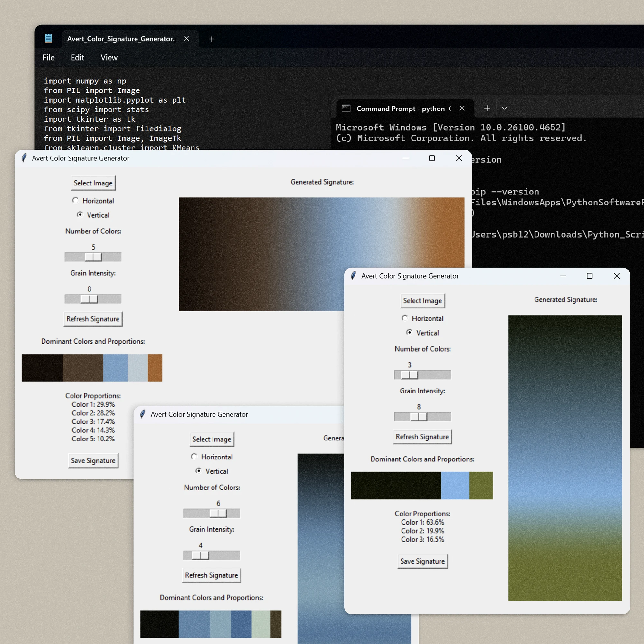The width and height of the screenshot is (644, 644).
Task: Click the minimize icon on the right Avert window
Action: 563,276
